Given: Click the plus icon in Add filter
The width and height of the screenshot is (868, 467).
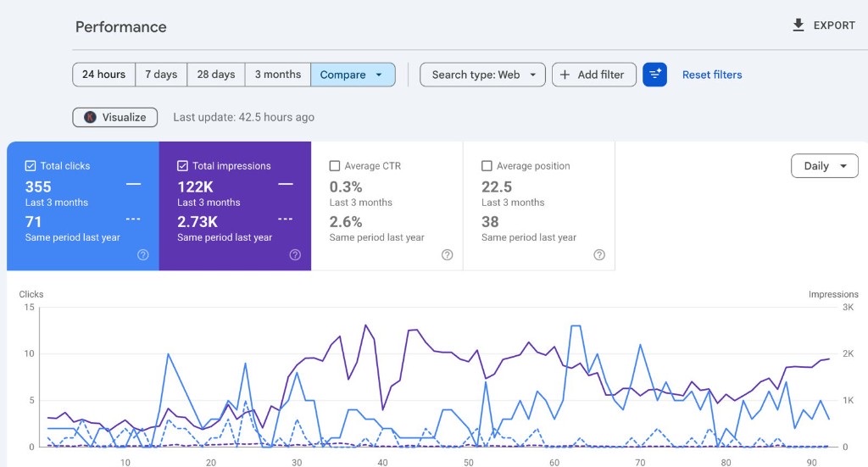Looking at the screenshot, I should (565, 75).
